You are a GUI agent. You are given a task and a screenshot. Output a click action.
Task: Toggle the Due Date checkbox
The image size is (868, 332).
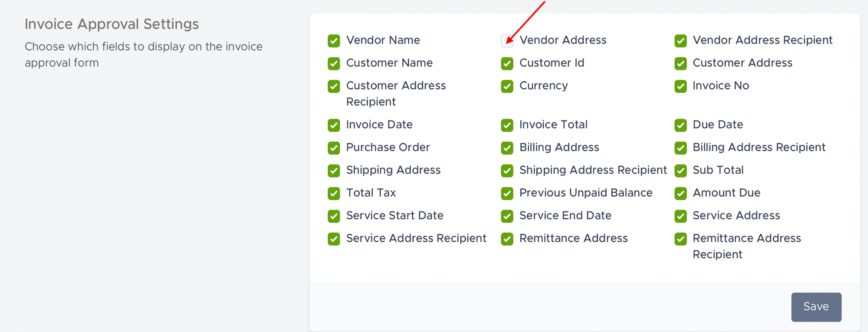click(680, 125)
